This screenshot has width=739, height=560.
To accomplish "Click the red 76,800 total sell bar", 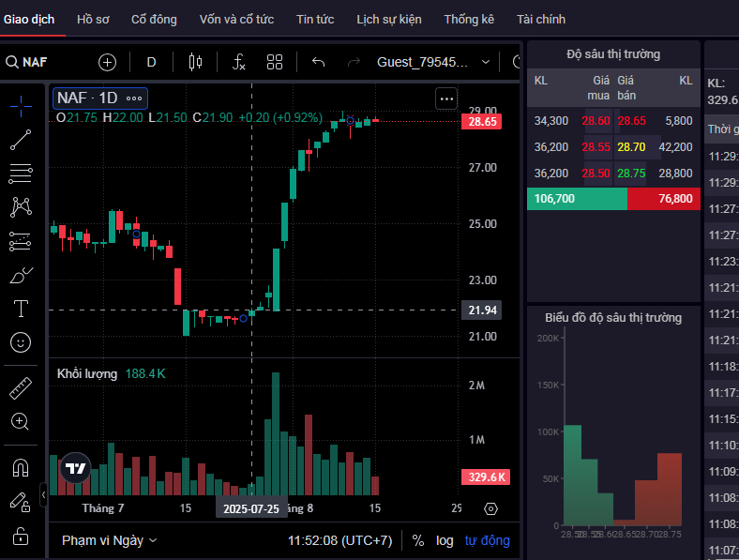I will [x=664, y=199].
